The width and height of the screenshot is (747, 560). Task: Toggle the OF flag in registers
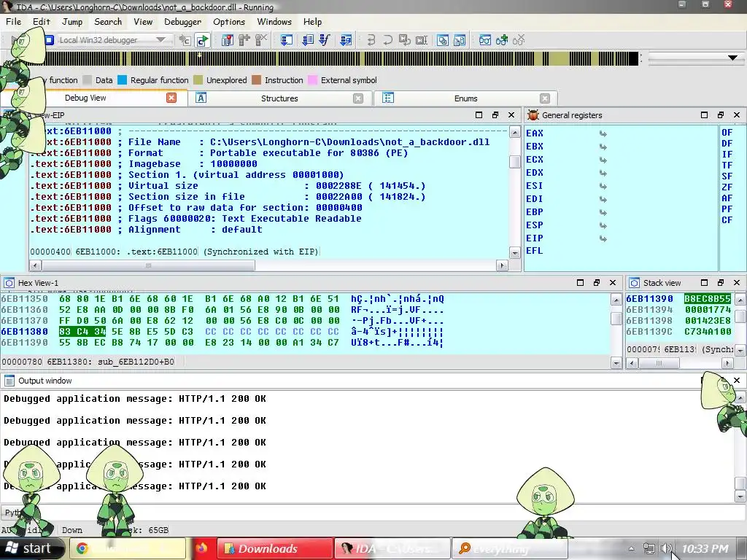click(727, 133)
